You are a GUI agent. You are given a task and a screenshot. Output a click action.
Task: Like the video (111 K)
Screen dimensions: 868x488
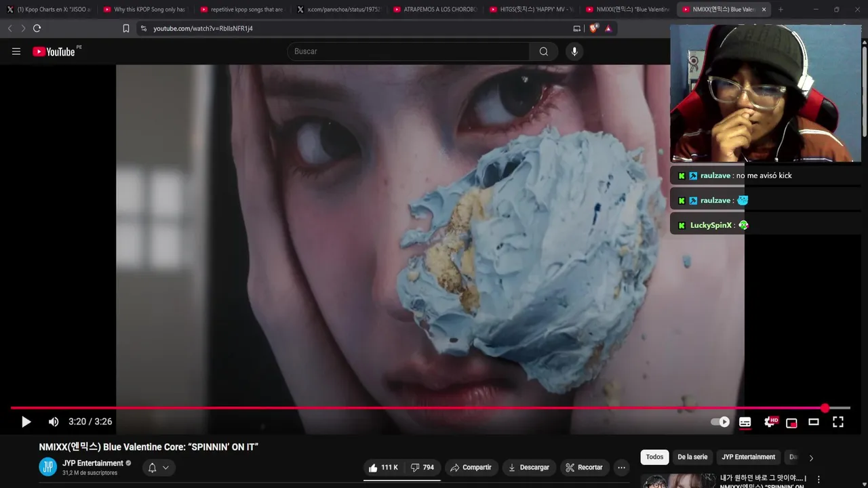[x=383, y=468]
